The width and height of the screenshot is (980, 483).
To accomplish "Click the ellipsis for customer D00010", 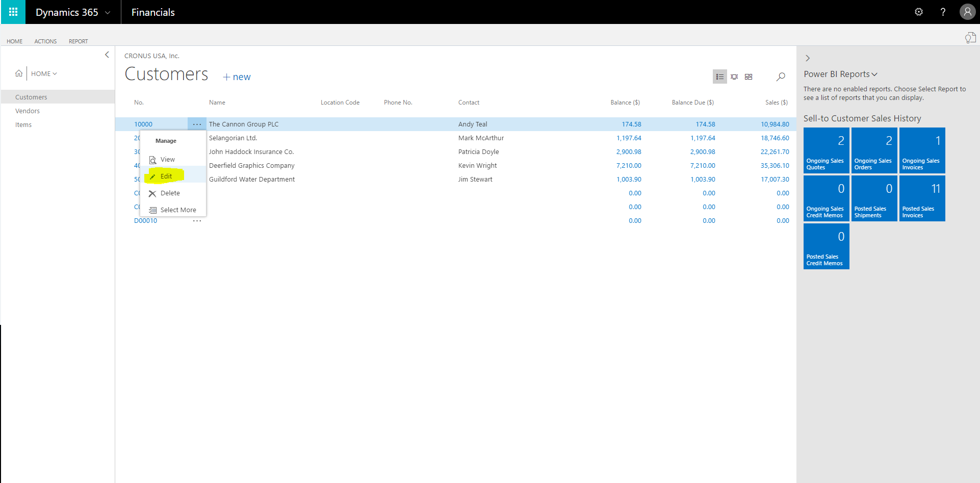I will coord(197,221).
